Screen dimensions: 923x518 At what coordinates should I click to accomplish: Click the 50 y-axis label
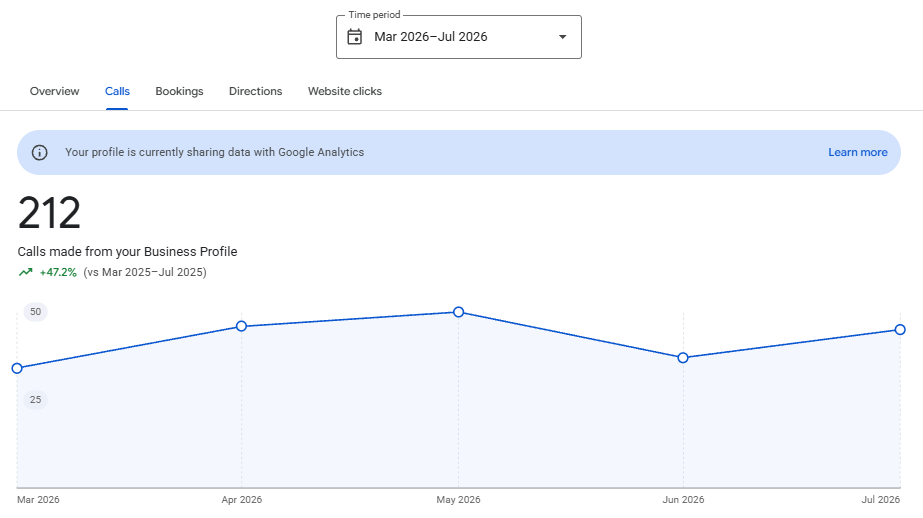pyautogui.click(x=35, y=312)
